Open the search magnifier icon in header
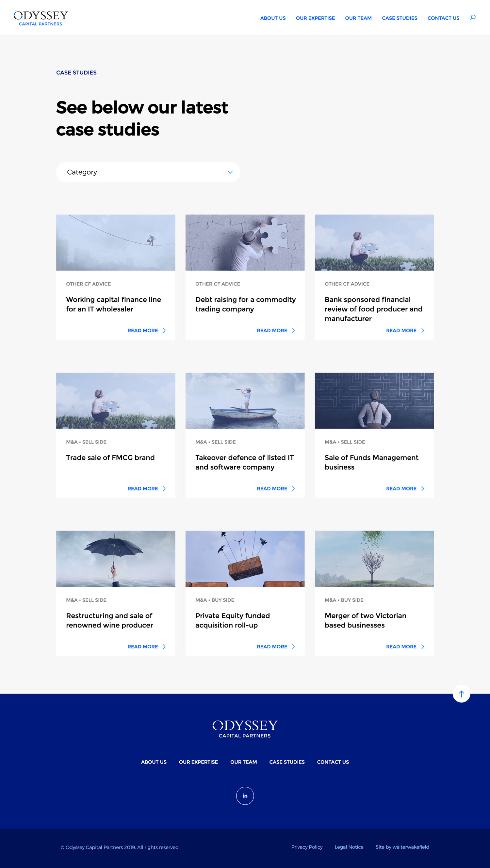This screenshot has width=490, height=868. [x=472, y=18]
